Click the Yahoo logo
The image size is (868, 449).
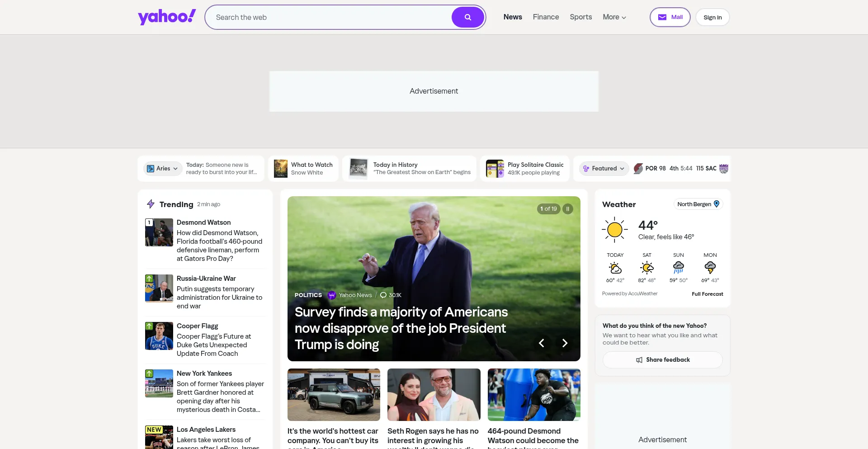coord(167,17)
